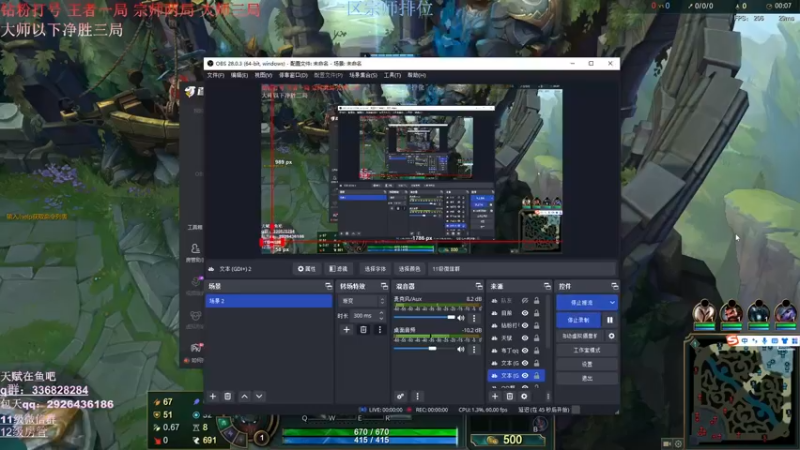Add a new scene with plus icon
The image size is (800, 450).
tap(213, 396)
